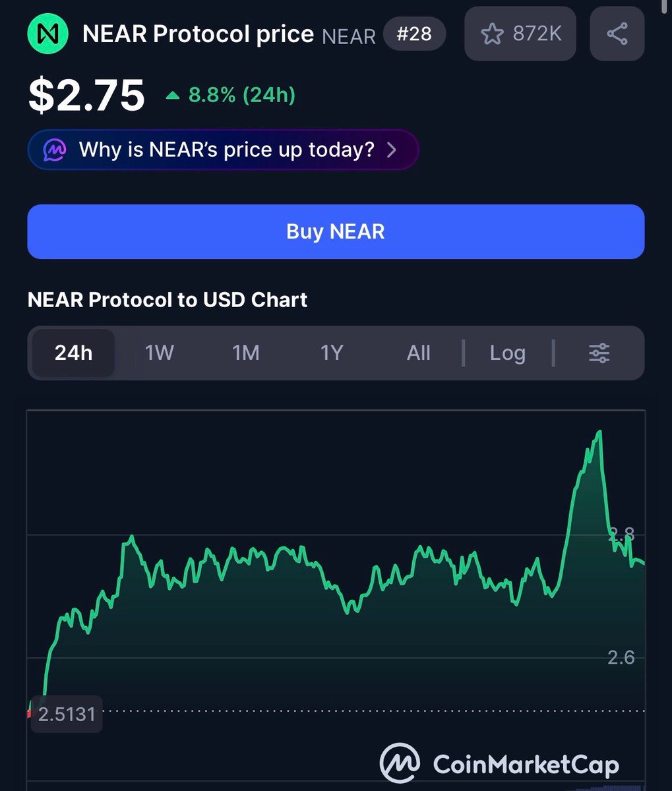Select the 24h chart range tab
This screenshot has height=791, width=672.
(73, 353)
